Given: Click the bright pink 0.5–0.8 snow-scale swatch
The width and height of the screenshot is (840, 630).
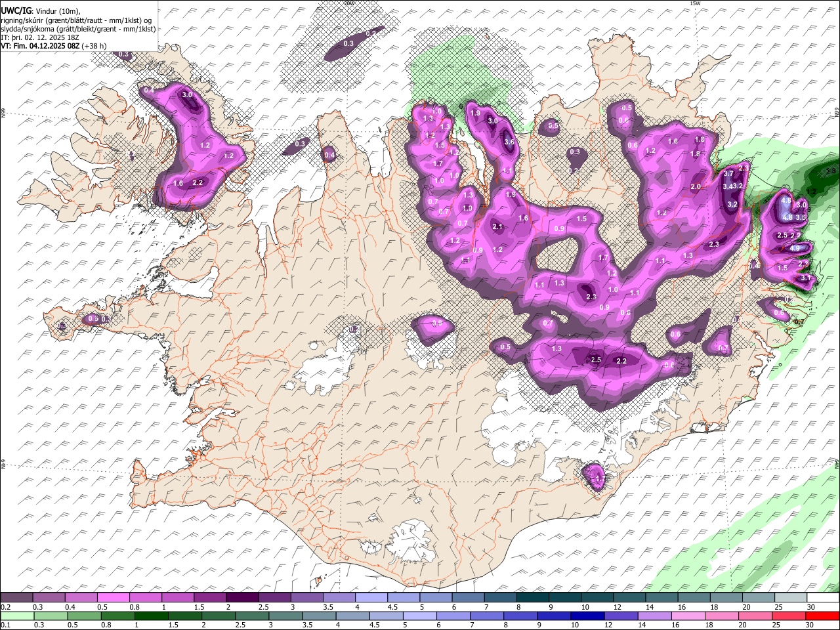Looking at the screenshot, I should click(114, 597).
